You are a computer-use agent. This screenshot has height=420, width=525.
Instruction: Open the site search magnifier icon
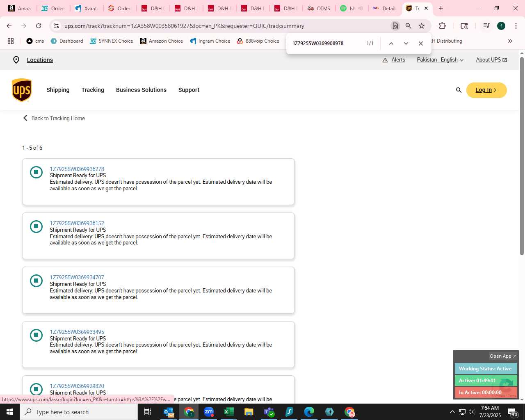[x=459, y=90]
